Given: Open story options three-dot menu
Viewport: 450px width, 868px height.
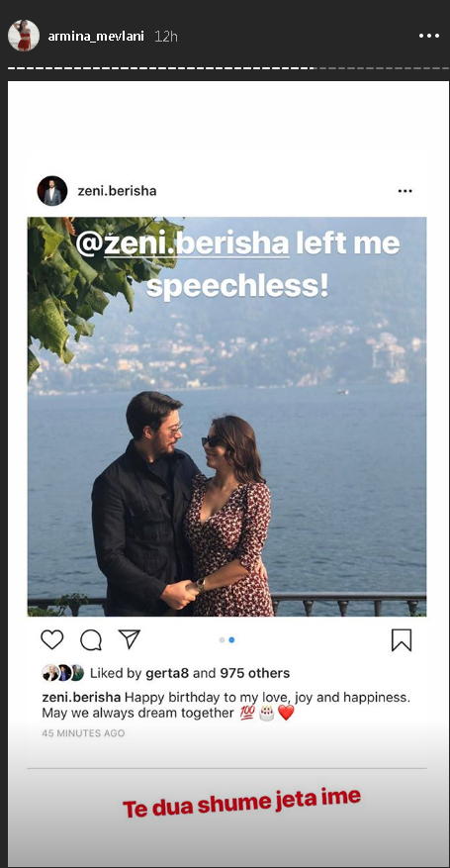Looking at the screenshot, I should point(428,36).
